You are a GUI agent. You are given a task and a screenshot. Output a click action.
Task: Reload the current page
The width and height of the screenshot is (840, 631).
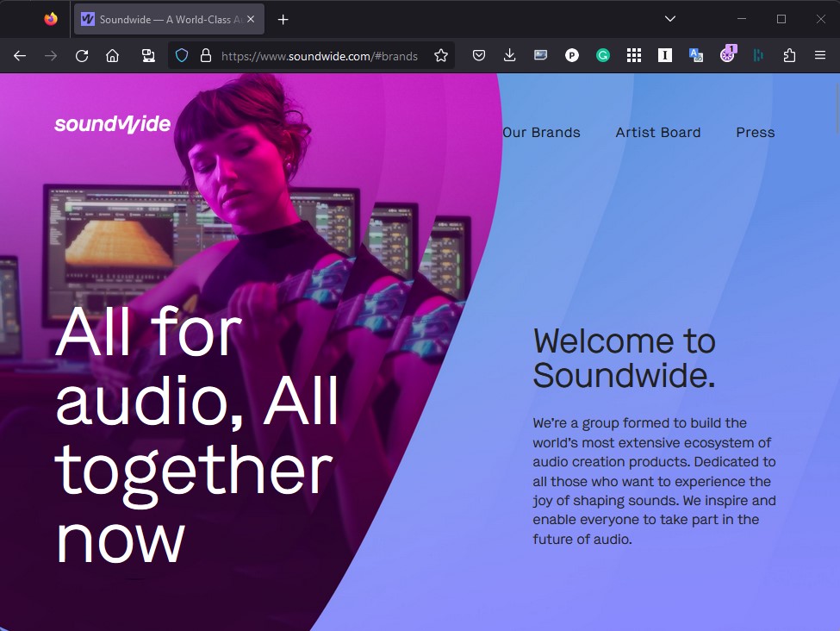(x=82, y=56)
